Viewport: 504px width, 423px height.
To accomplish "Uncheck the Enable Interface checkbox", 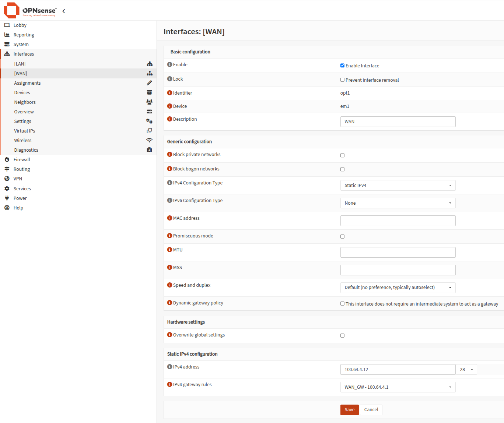I will tap(342, 66).
